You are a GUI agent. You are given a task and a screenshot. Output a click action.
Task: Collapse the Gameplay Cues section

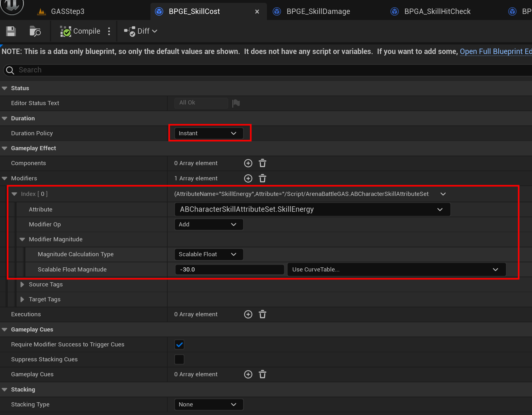click(4, 330)
